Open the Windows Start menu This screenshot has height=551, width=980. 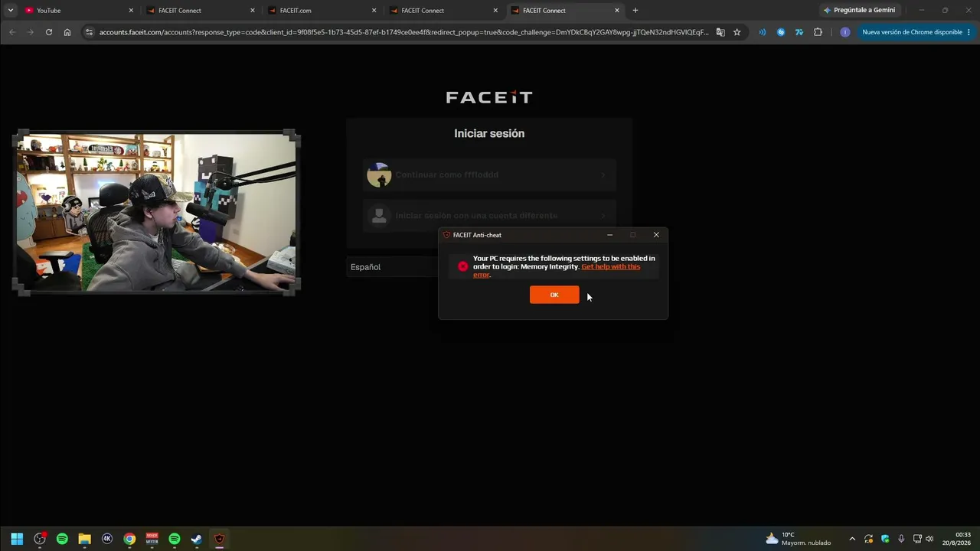(x=17, y=539)
